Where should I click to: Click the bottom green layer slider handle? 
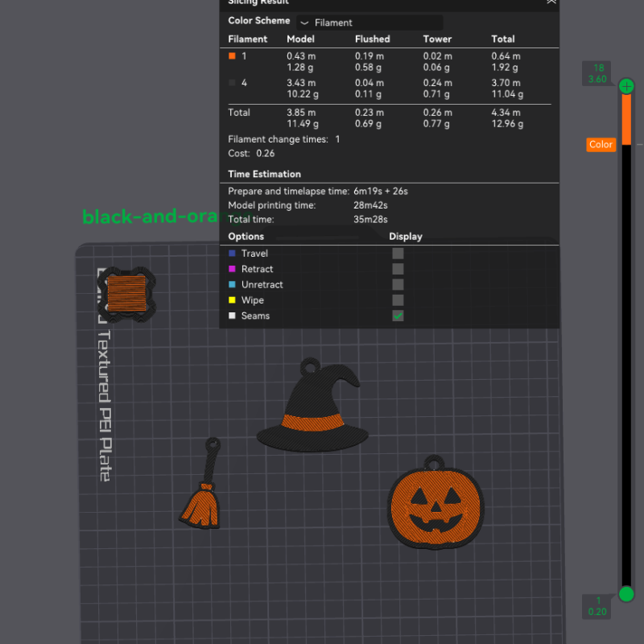626,595
